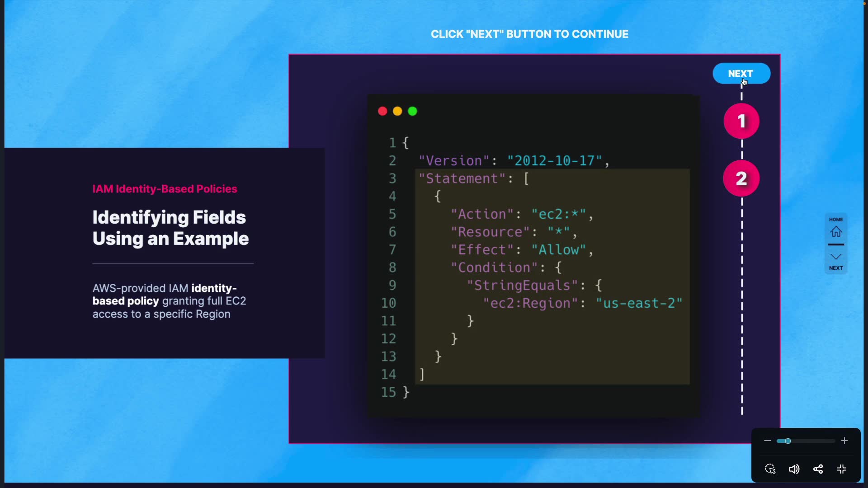This screenshot has width=868, height=488.
Task: Click the zoom level slider handle
Action: click(x=788, y=441)
